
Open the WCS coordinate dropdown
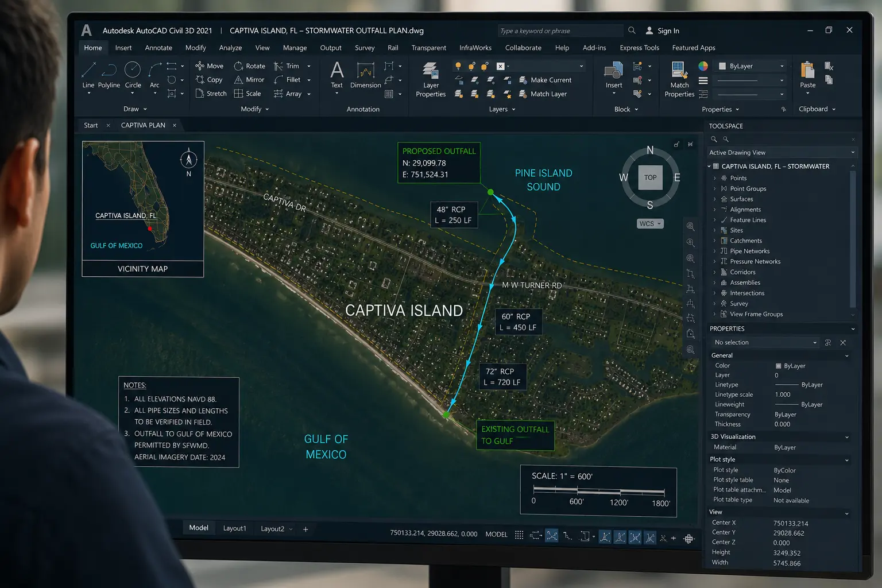[x=650, y=223]
